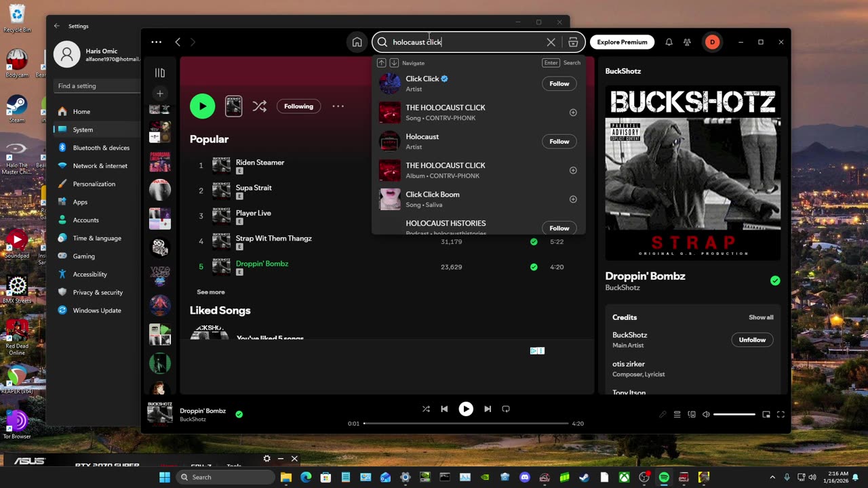Screen dimensions: 868x488
Task: Skip to previous track
Action: click(444, 409)
